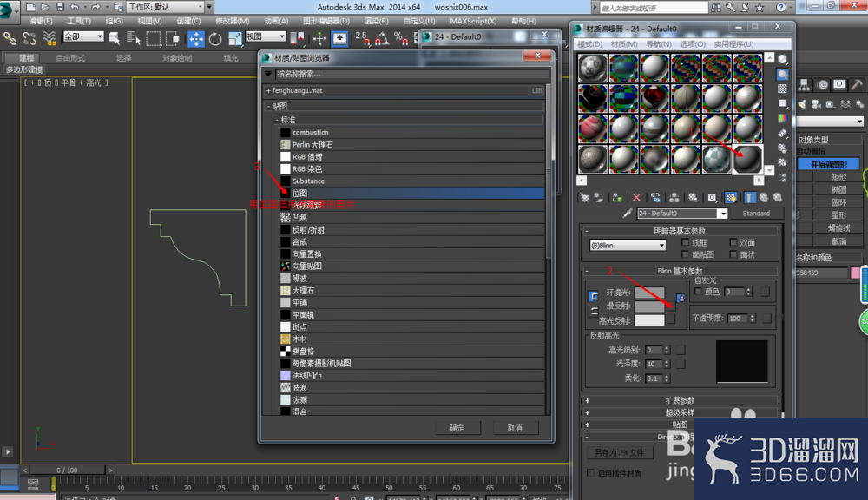
Task: Enable the 面贴图 face map checkbox
Action: point(686,254)
